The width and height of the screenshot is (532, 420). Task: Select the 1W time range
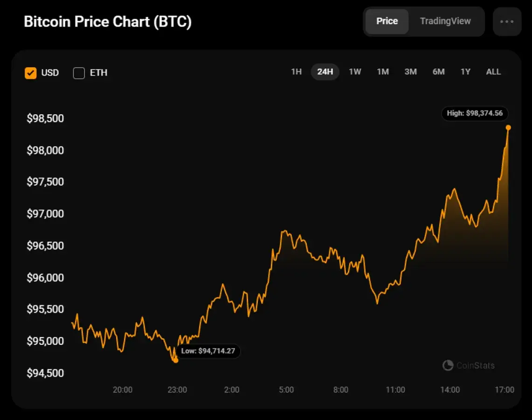point(355,72)
